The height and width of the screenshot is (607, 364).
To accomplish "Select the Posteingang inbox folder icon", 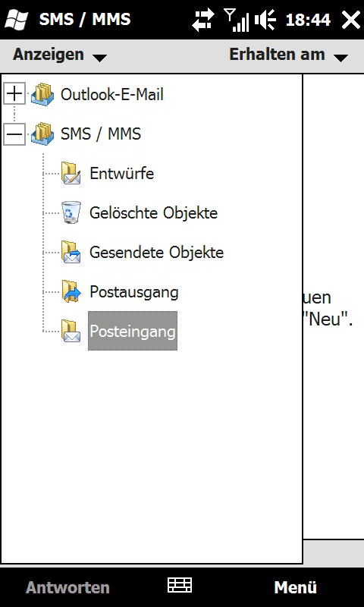I will point(71,331).
